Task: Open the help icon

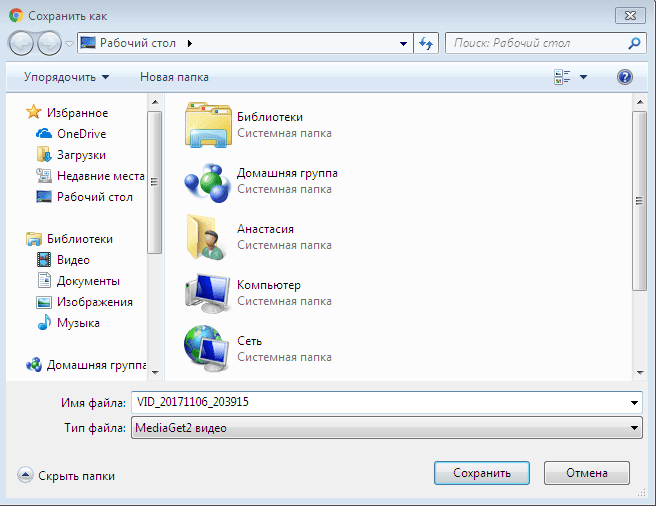Action: [x=624, y=77]
